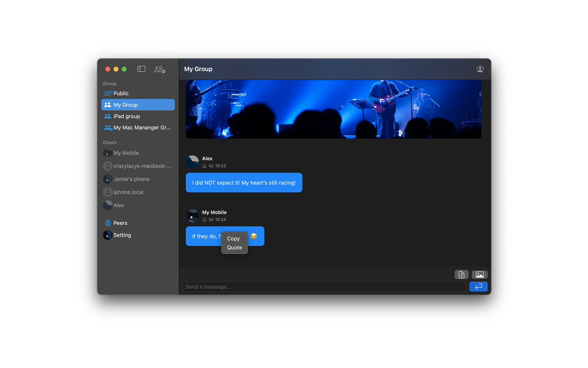Click the signal icon beside 15:23
Screen dimensions: 588x368
211,166
